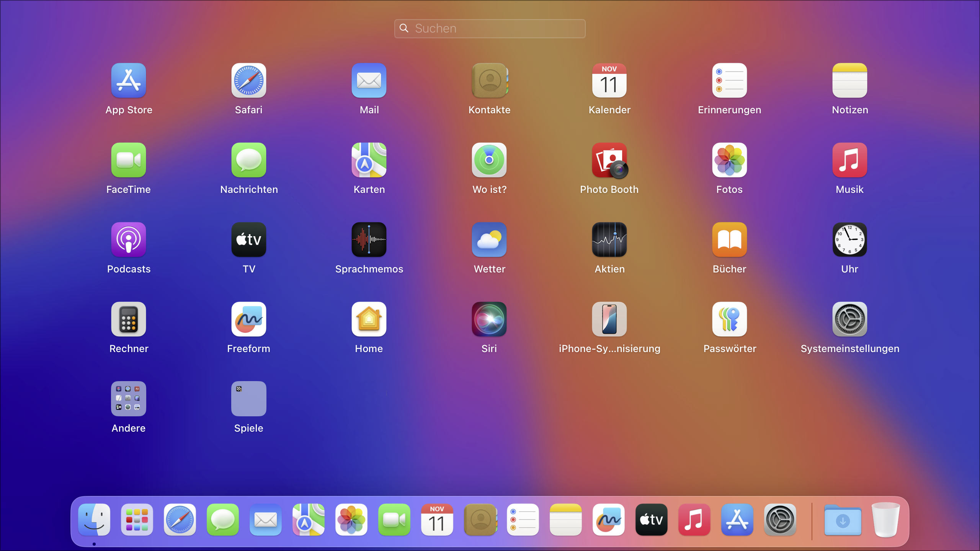
Task: Launch the Aktien stocks app
Action: 609,240
